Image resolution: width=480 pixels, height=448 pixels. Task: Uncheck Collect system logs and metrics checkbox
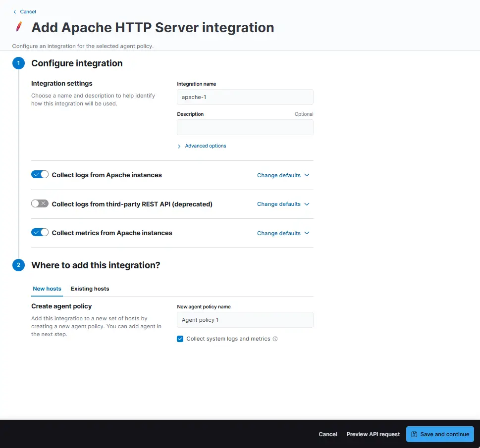(180, 339)
